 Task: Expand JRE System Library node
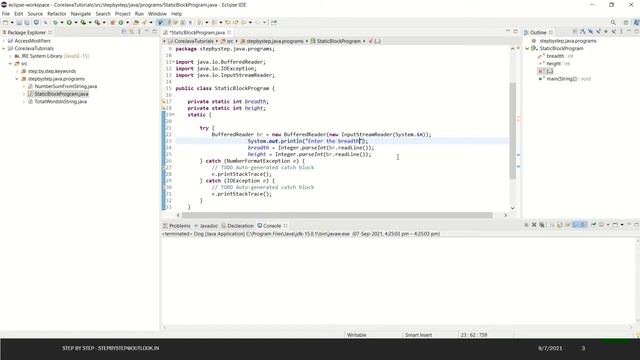click(11, 56)
